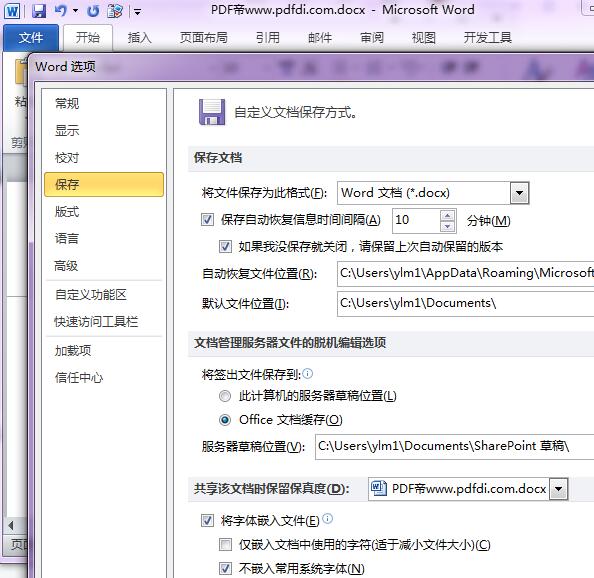The width and height of the screenshot is (594, 578).
Task: Decrease AutoRecover interval with down spinner
Action: click(x=448, y=226)
